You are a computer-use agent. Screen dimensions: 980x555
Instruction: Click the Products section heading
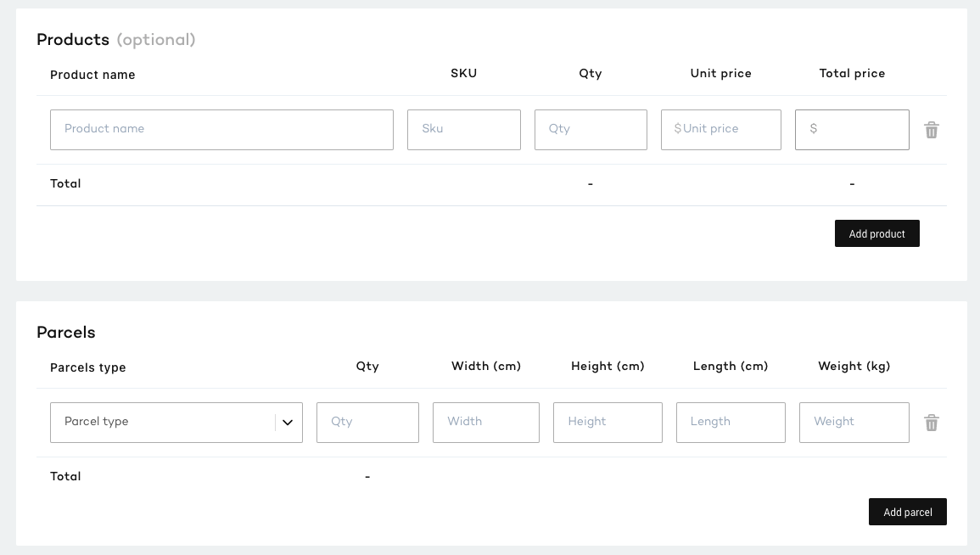click(x=73, y=39)
